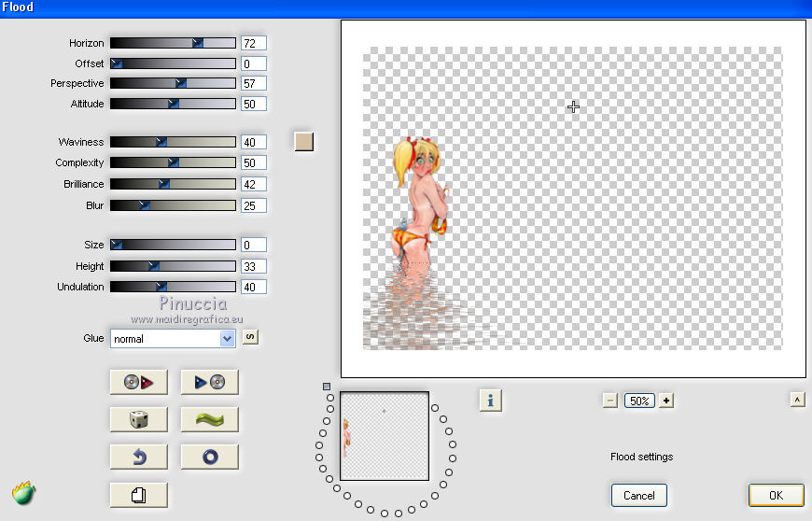Click the Flaming Pear logo icon
Screen dimensions: 812x521
24,493
